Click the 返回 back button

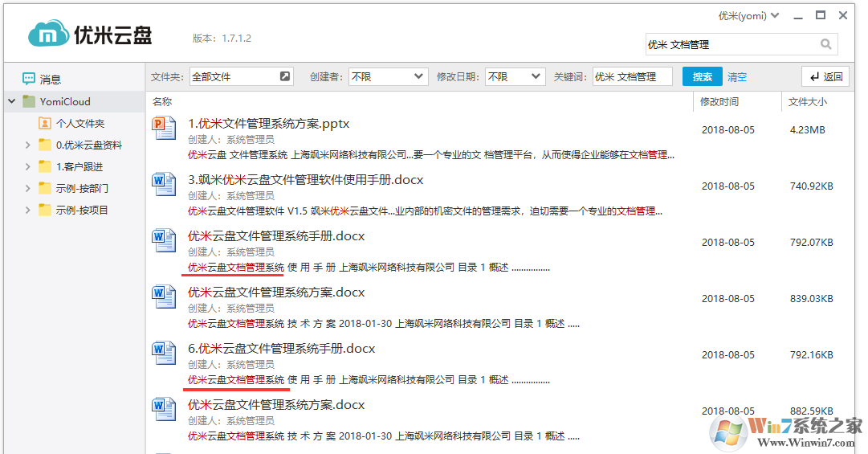(x=825, y=76)
